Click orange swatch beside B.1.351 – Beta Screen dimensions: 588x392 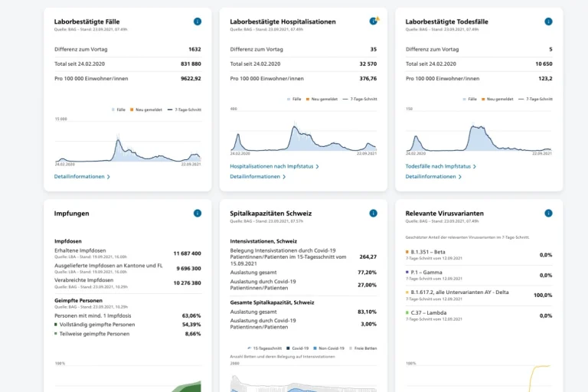(x=407, y=252)
